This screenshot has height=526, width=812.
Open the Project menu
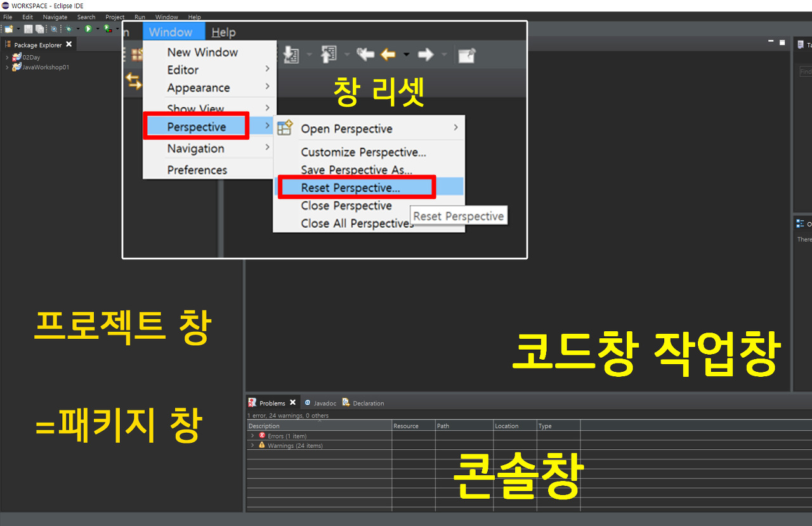click(x=115, y=17)
